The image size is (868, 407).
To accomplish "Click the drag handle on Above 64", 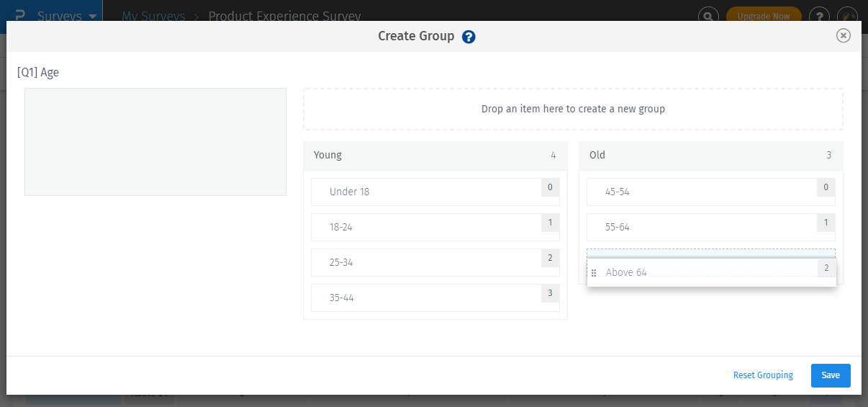I will click(x=594, y=273).
